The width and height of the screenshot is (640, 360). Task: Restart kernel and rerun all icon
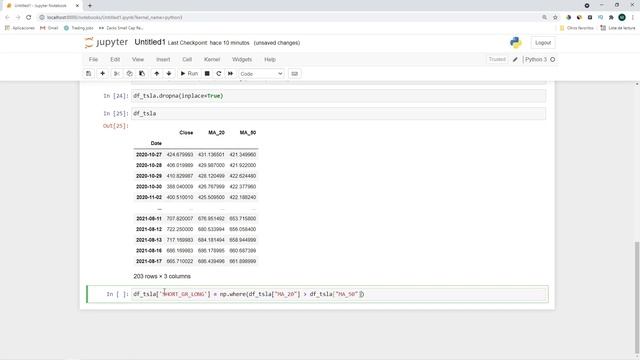coord(231,73)
